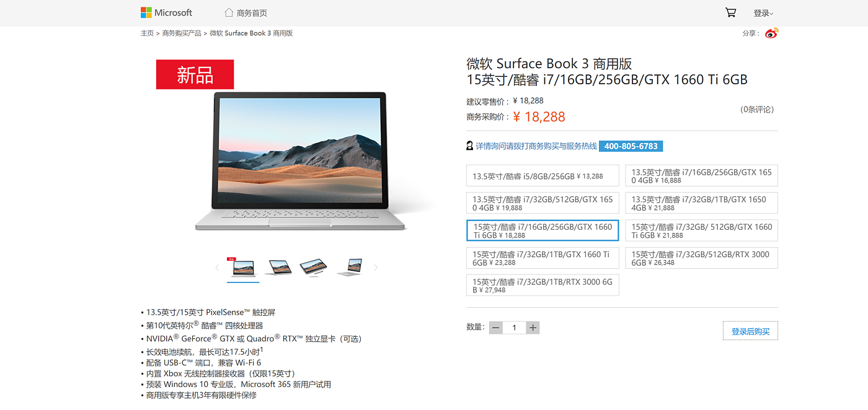Edit the quantity input field

(x=514, y=328)
